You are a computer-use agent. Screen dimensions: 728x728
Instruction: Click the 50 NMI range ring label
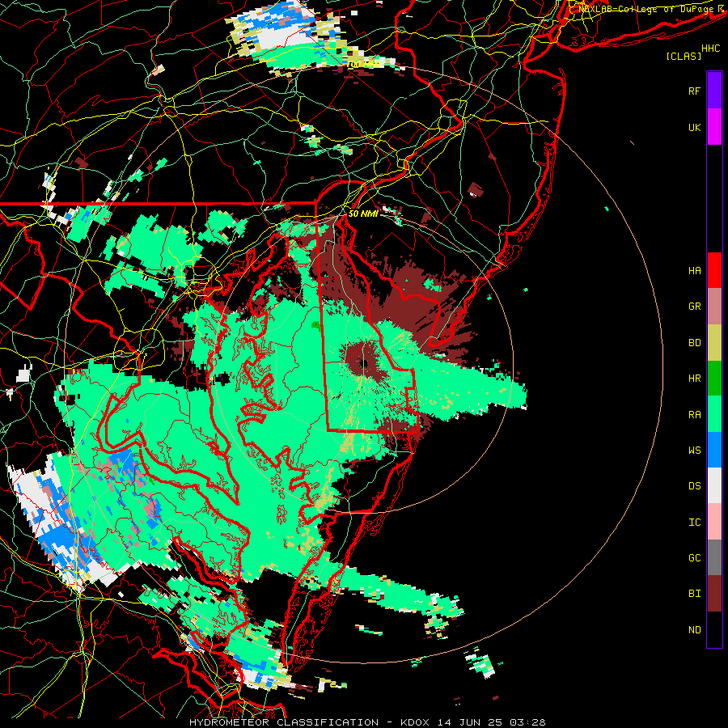pos(362,214)
